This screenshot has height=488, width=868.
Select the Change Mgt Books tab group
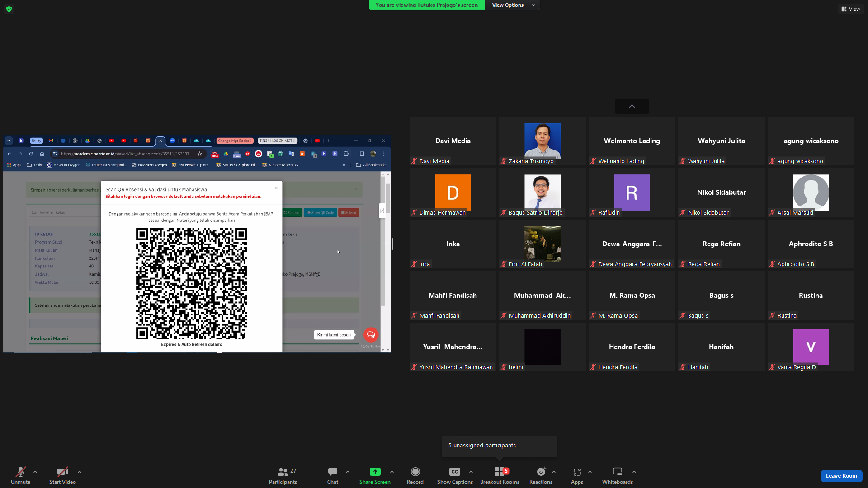tap(235, 141)
